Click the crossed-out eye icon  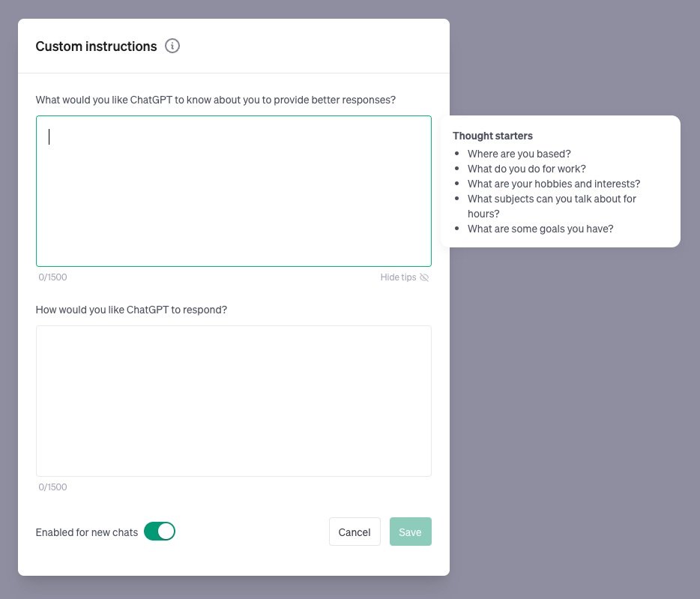[424, 277]
